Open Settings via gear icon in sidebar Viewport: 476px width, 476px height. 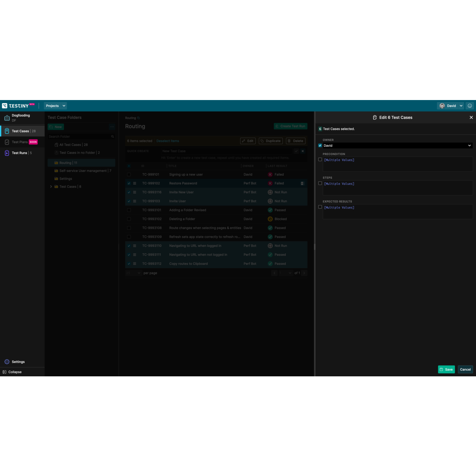7,362
